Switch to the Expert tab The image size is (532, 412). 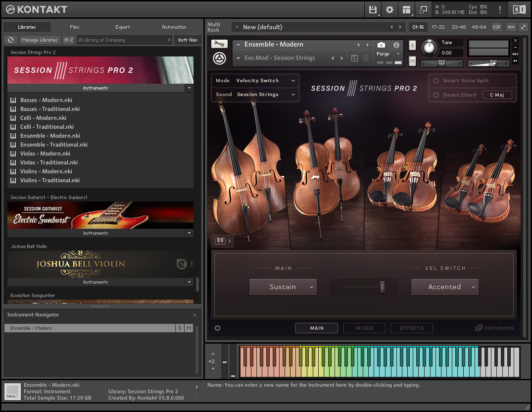[x=122, y=27]
